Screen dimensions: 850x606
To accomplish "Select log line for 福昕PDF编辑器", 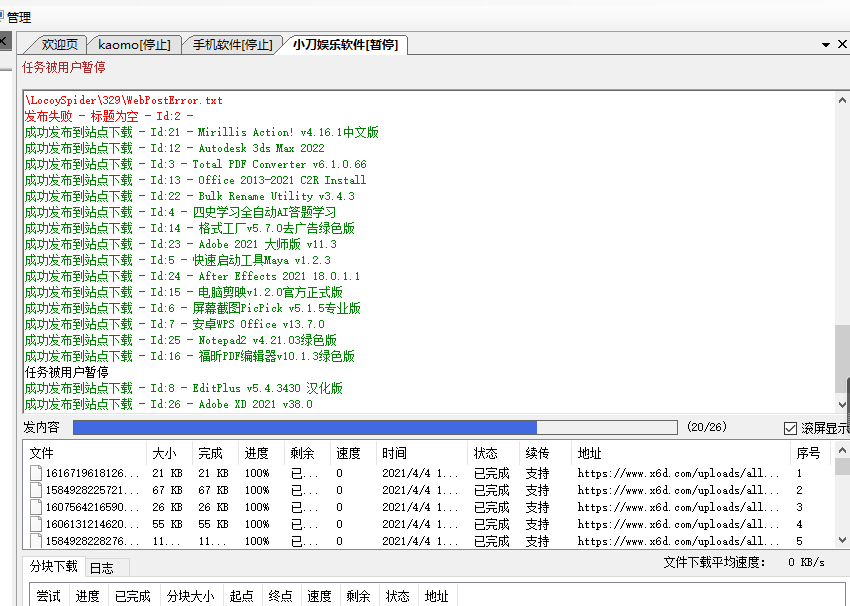I will click(x=190, y=356).
